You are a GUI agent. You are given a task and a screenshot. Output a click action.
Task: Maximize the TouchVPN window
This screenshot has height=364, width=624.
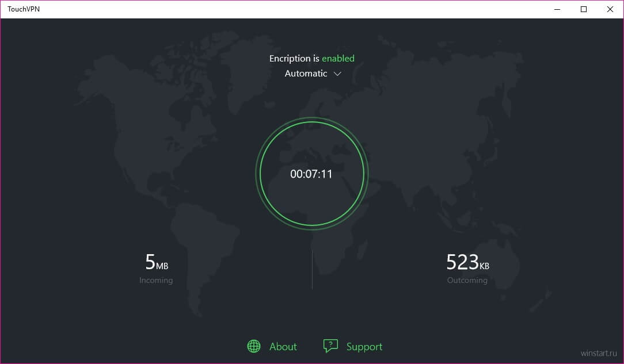(x=584, y=9)
